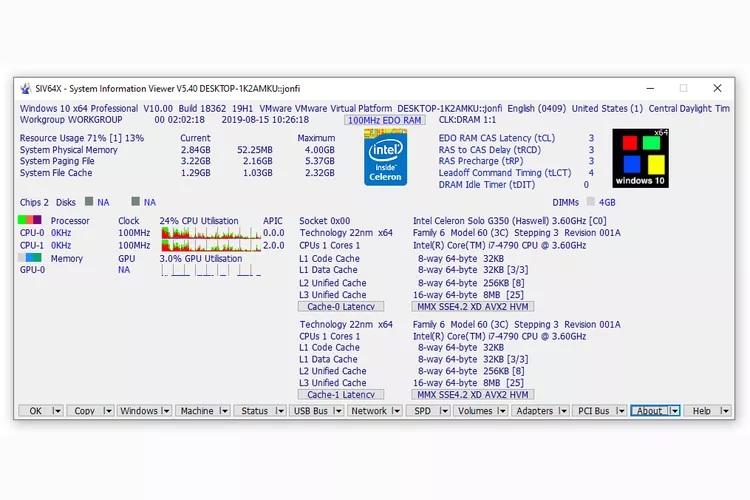Click the PCI Bus button
Image resolution: width=750 pixels, height=500 pixels.
pyautogui.click(x=594, y=411)
